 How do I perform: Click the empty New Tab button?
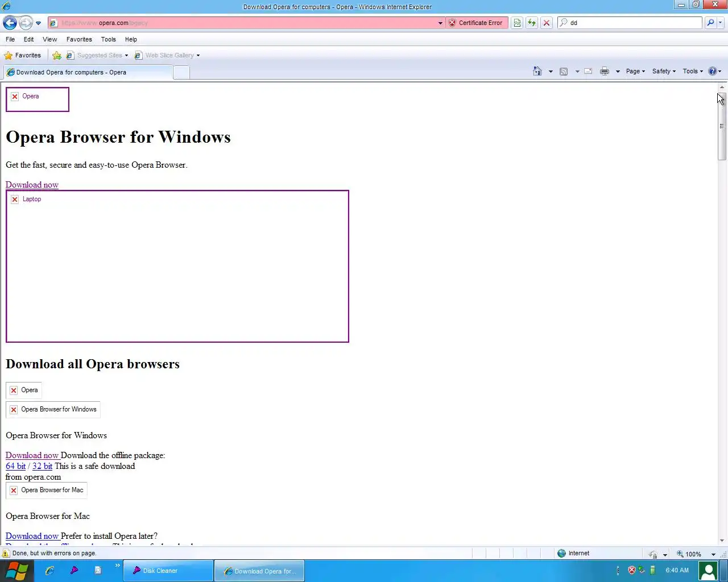(x=181, y=72)
